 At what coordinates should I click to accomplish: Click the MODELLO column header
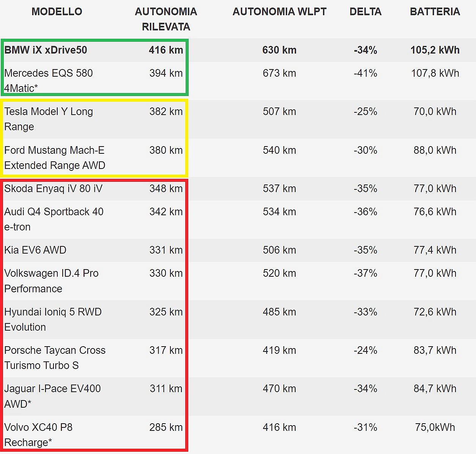57,11
